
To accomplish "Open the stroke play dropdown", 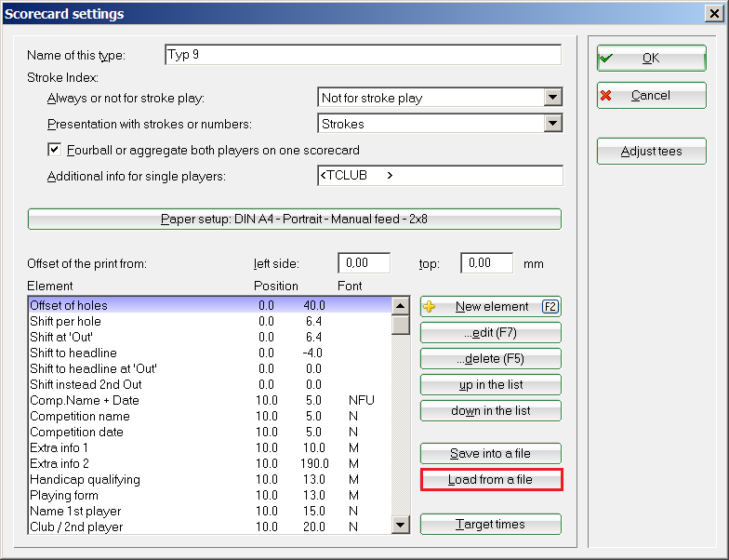I will tap(553, 98).
